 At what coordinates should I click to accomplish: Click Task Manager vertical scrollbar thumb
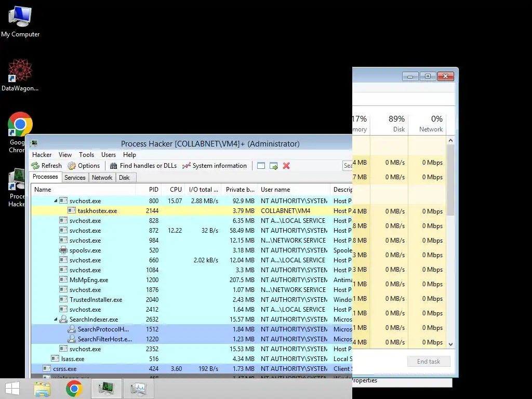click(450, 180)
